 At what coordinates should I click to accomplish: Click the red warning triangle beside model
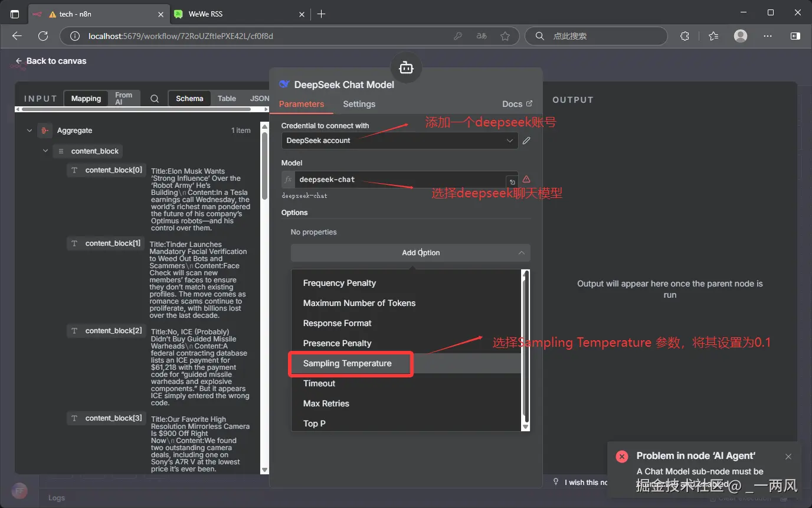click(x=526, y=180)
